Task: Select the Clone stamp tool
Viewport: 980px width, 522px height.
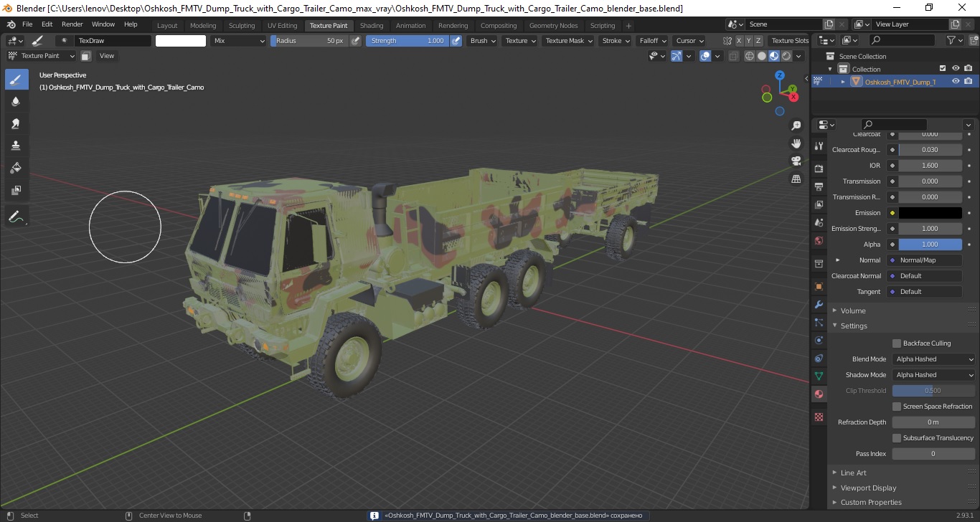Action: 17,146
